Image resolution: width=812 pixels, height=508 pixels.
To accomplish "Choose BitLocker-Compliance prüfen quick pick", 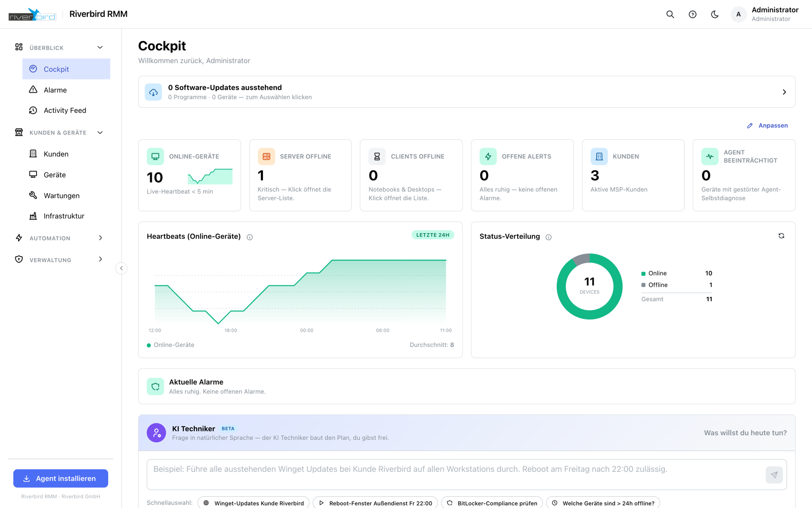I will 492,503.
